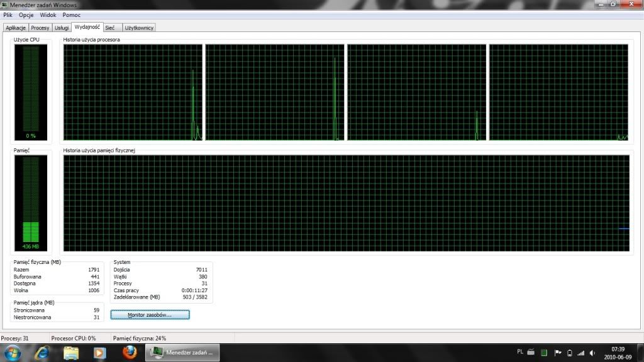The image size is (644, 362).
Task: Click the Czas pracy value 0:00:11:27
Action: click(195, 290)
